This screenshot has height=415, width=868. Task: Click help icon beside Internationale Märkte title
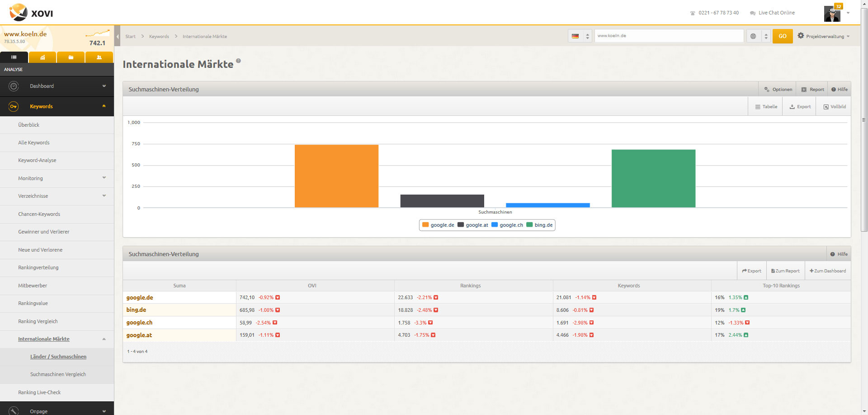tap(238, 61)
